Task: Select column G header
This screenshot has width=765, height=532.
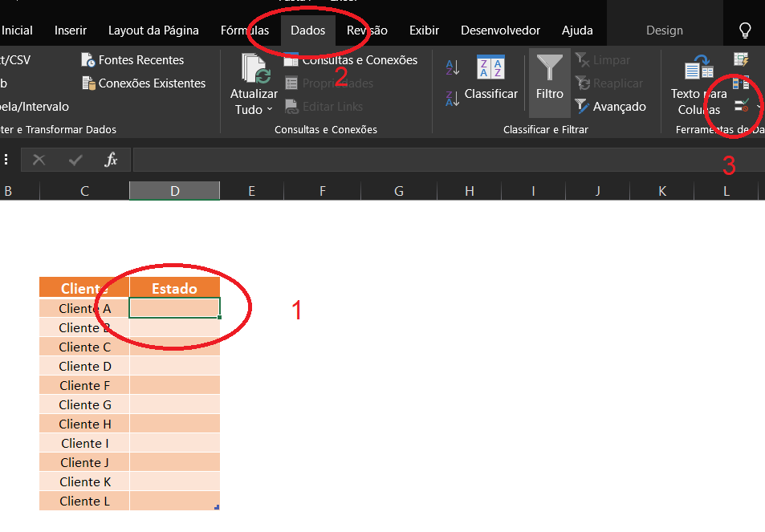Action: click(x=399, y=191)
